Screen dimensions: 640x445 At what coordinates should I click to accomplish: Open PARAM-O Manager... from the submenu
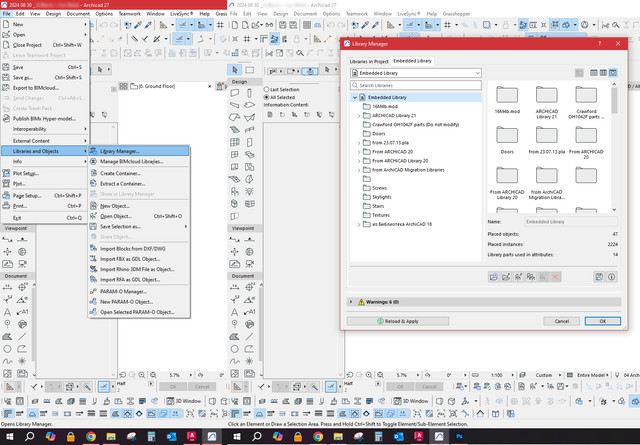139,291
